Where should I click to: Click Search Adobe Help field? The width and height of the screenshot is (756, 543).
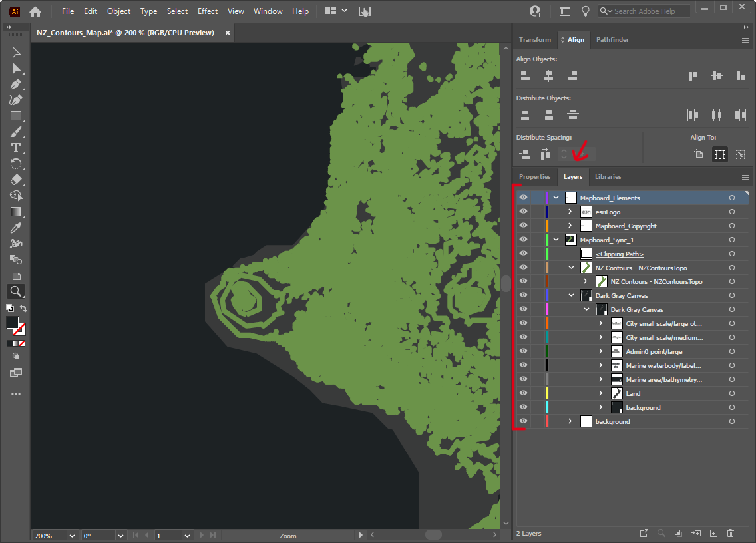point(644,11)
